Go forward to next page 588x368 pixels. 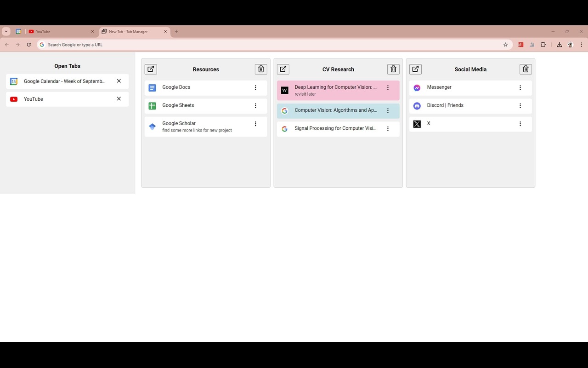tap(17, 45)
